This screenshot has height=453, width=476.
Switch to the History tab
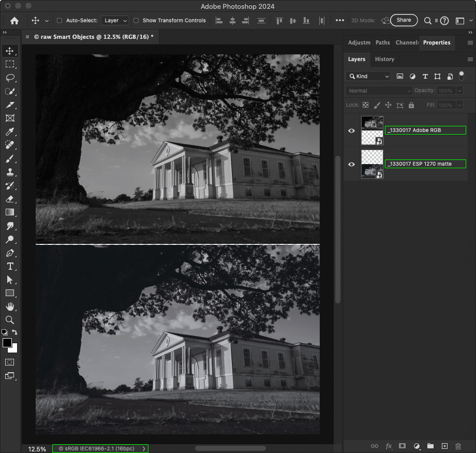click(384, 59)
